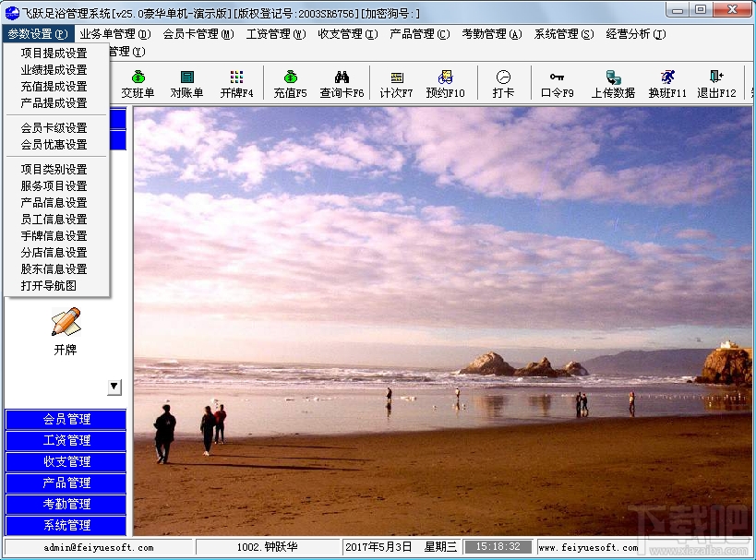Select 股东信息设置 menu entry
This screenshot has width=756, height=560.
pyautogui.click(x=56, y=268)
